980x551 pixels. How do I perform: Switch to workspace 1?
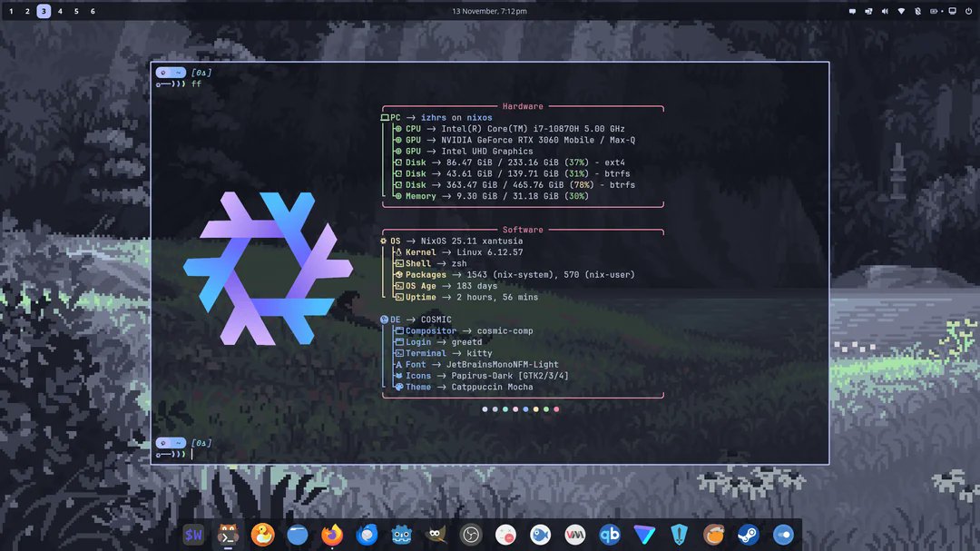click(11, 11)
